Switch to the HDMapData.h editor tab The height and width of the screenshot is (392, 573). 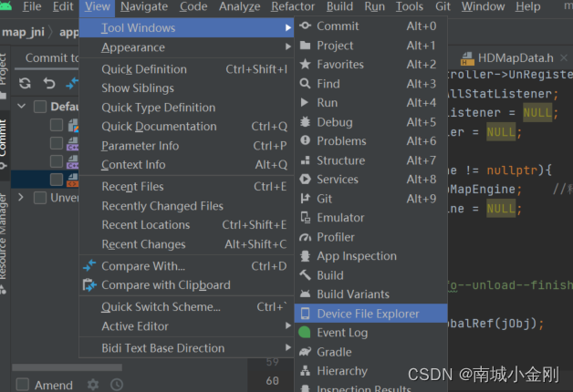(516, 57)
